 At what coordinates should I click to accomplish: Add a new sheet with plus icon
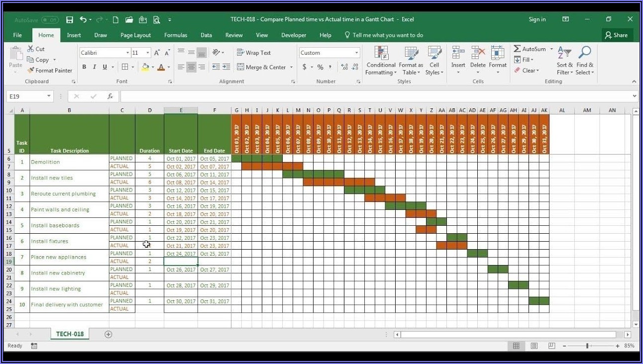pyautogui.click(x=108, y=334)
